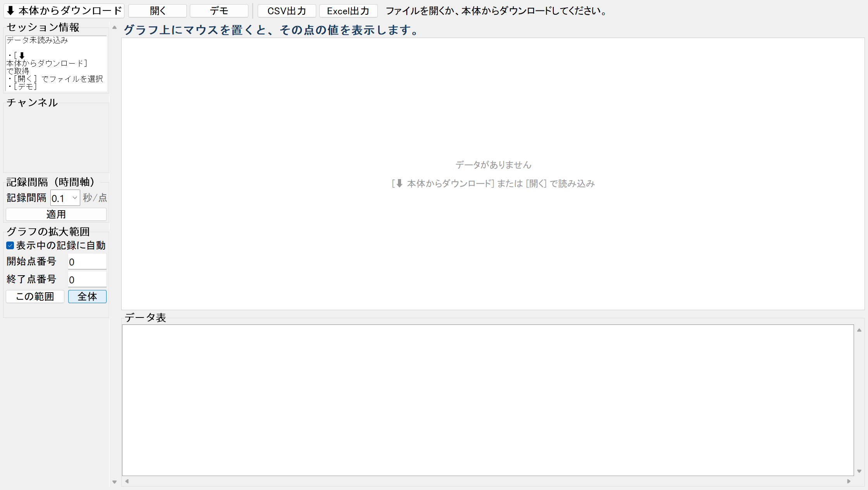Export data using the Excel出力 button
Screen dimensions: 868x490
[x=348, y=11]
